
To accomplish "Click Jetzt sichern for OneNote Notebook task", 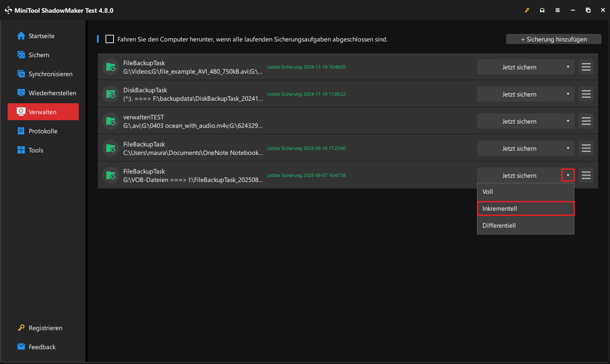I will pos(519,148).
